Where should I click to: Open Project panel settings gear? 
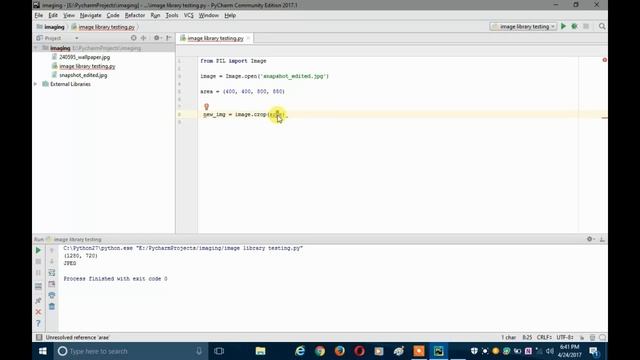[x=157, y=38]
